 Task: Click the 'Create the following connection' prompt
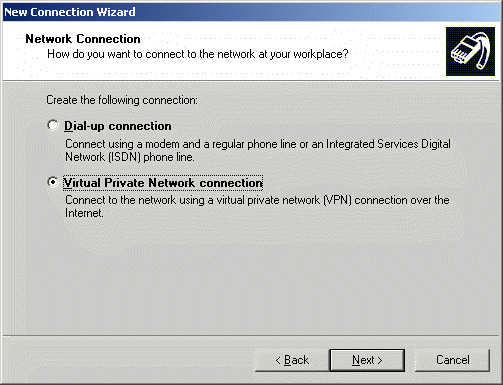click(x=122, y=100)
